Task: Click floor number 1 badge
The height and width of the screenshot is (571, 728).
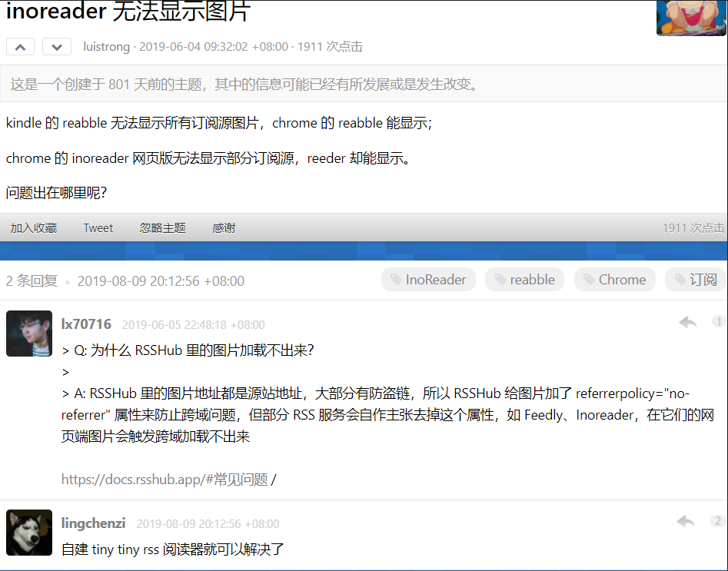Action: click(719, 321)
